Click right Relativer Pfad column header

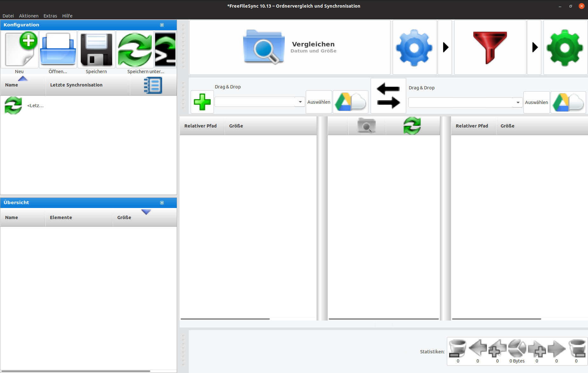tap(474, 126)
